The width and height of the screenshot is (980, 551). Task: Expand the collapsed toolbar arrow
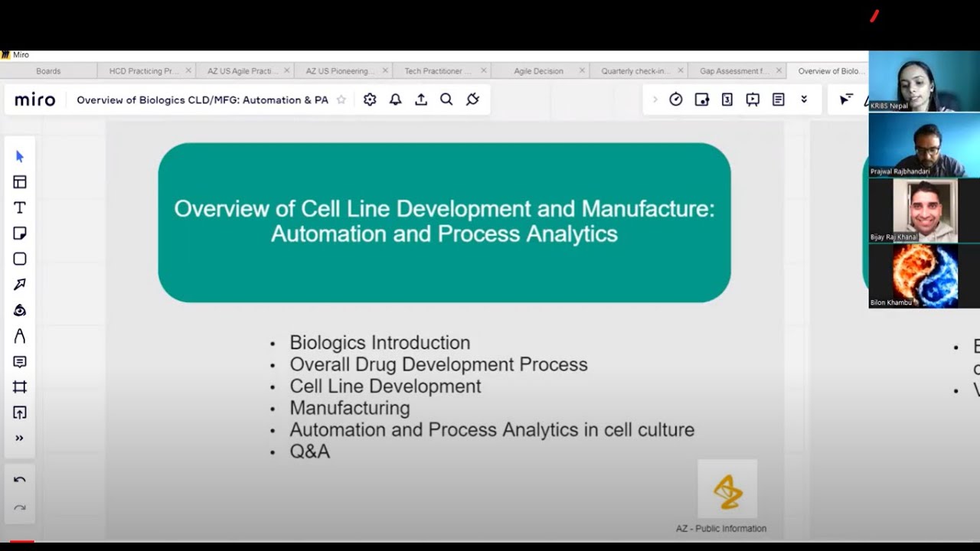(655, 99)
